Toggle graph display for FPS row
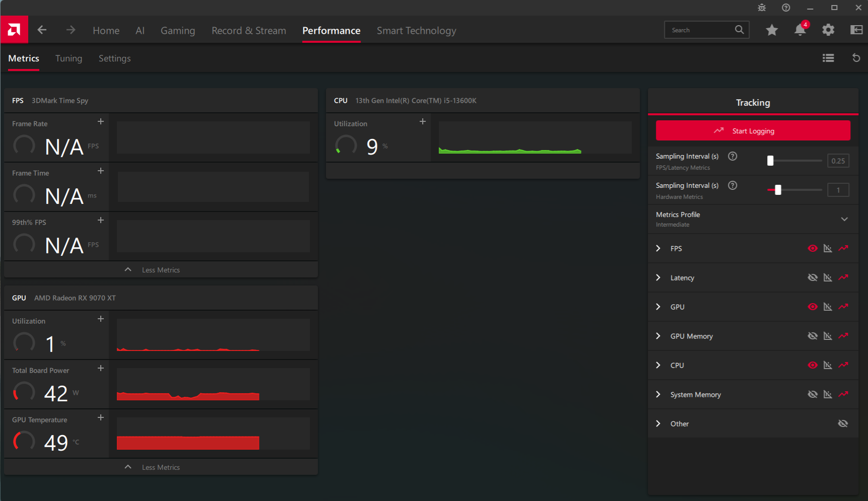 tap(828, 248)
